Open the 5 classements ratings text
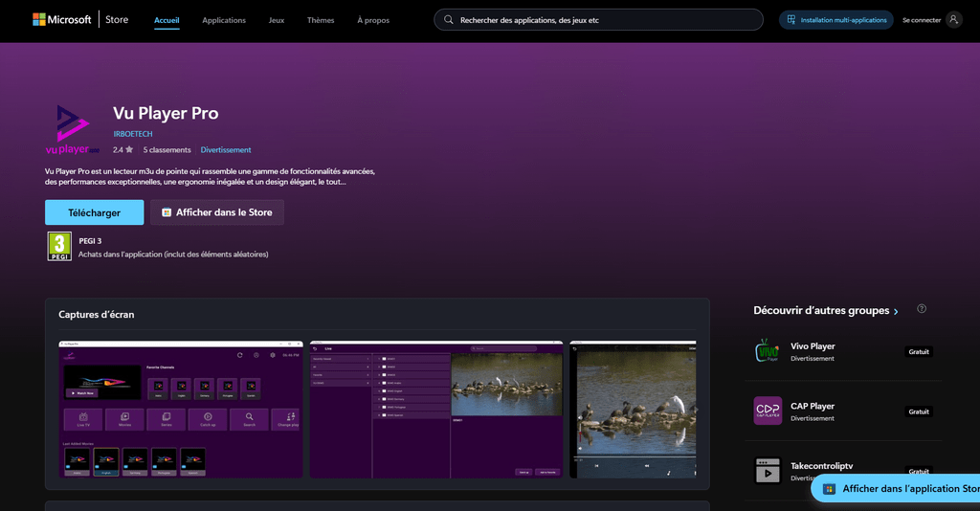Image resolution: width=980 pixels, height=511 pixels. point(167,150)
